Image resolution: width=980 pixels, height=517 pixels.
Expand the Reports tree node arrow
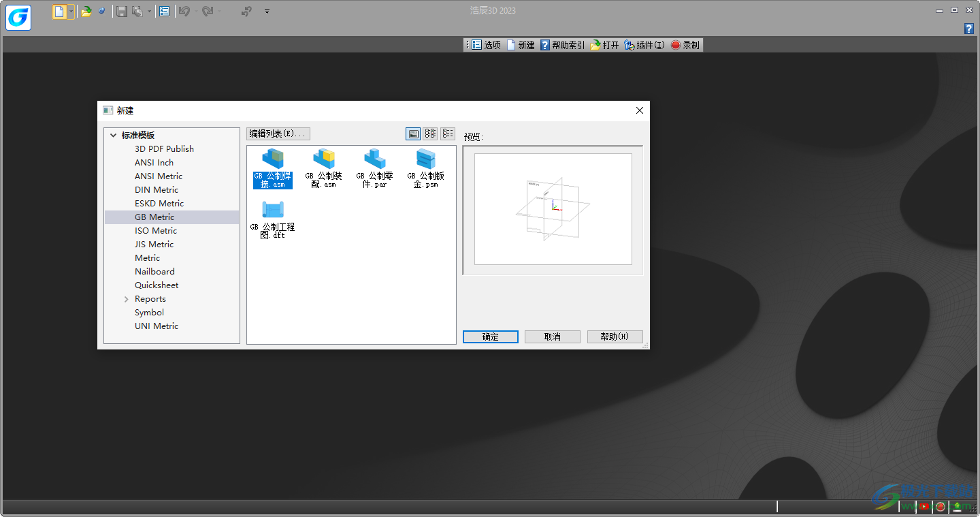point(127,299)
